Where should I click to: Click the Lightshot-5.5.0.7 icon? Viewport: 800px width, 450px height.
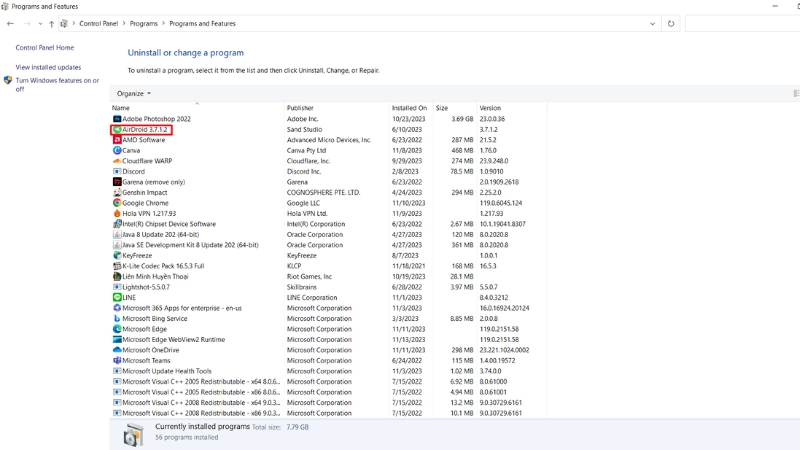pos(117,287)
